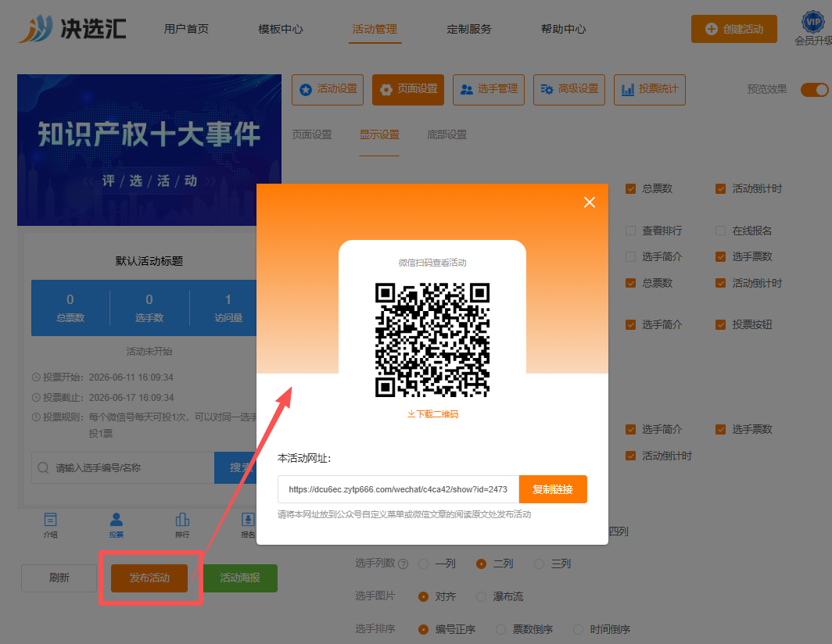Open the 高级设置 button tab

click(569, 90)
